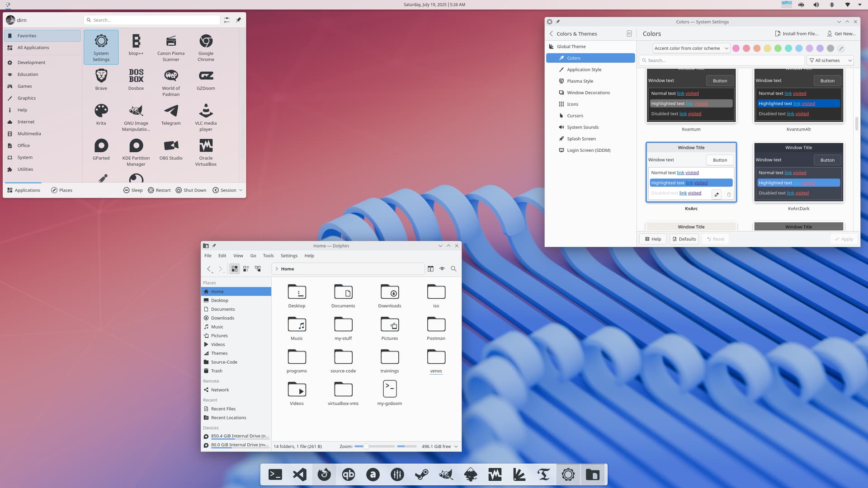
Task: Launch Visual Studio Code from the dock
Action: [x=300, y=474]
